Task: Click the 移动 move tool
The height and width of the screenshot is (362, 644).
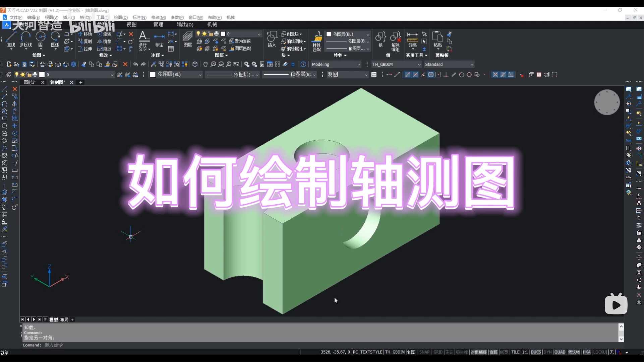Action: pyautogui.click(x=85, y=34)
